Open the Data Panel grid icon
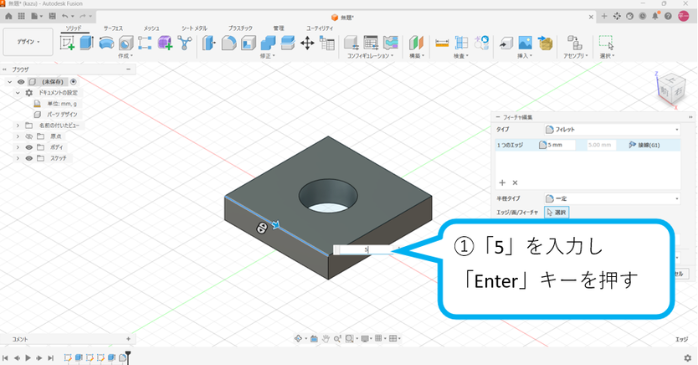This screenshot has height=365, width=698. (x=21, y=16)
